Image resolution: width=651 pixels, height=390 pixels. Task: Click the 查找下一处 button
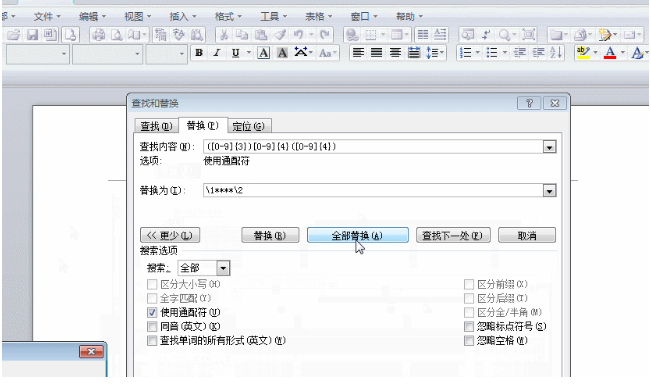tap(453, 235)
